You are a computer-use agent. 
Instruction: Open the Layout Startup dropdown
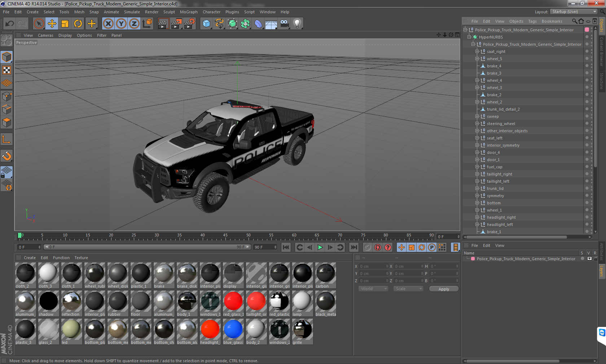click(574, 12)
